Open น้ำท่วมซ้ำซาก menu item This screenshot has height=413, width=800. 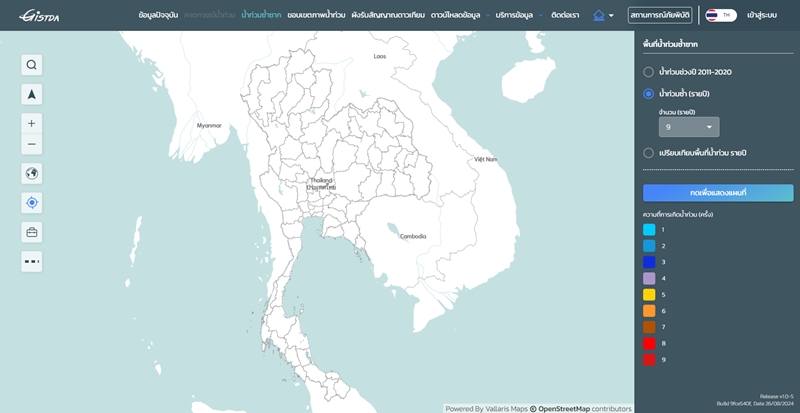(x=261, y=15)
